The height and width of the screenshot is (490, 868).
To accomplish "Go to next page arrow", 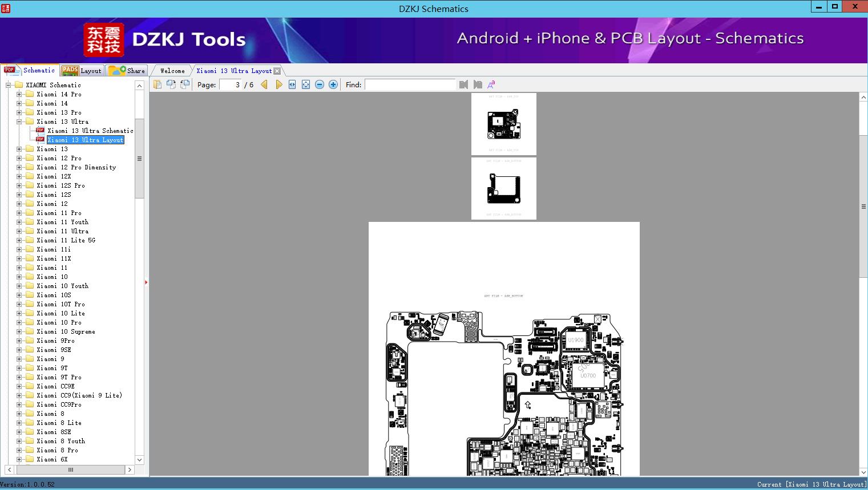I will (x=278, y=84).
